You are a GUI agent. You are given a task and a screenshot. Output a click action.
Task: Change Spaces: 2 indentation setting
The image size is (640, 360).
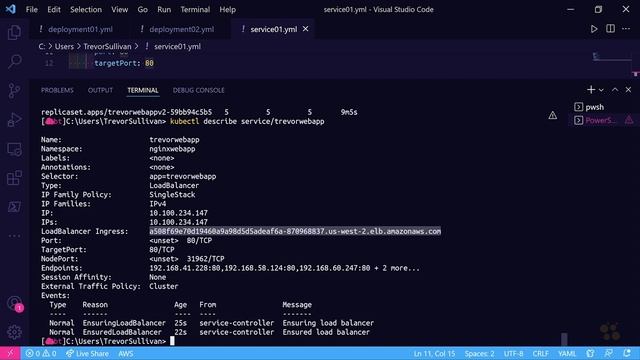(x=479, y=353)
